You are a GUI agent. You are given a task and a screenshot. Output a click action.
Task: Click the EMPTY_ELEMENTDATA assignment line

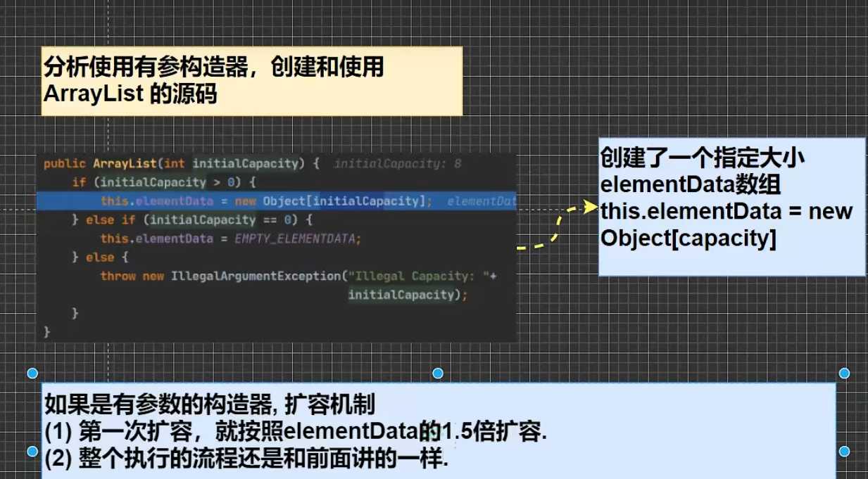coord(230,239)
